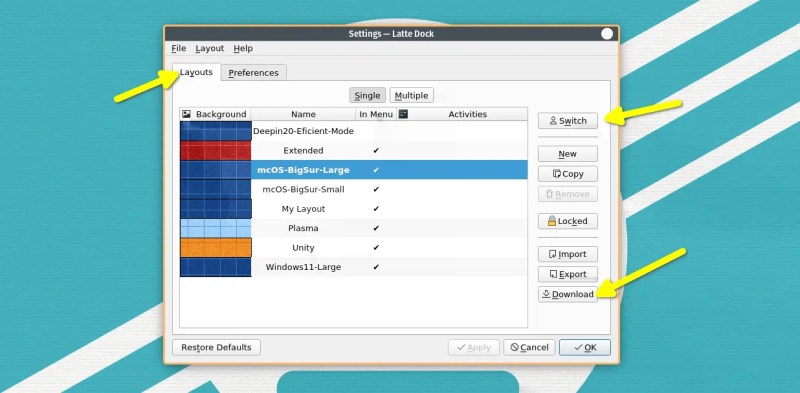This screenshot has width=800, height=393.
Task: Copy the selected layout
Action: point(567,174)
